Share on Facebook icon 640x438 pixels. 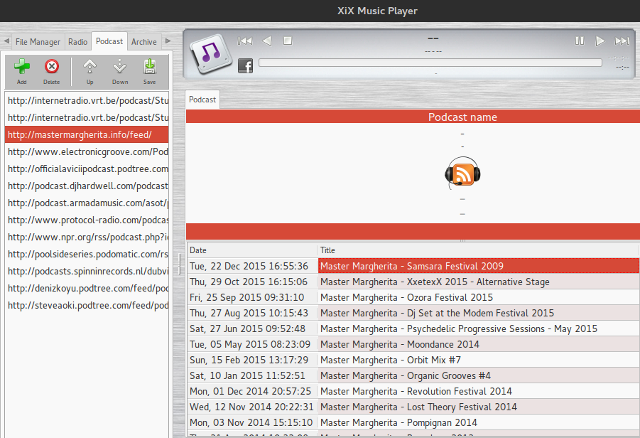click(246, 66)
